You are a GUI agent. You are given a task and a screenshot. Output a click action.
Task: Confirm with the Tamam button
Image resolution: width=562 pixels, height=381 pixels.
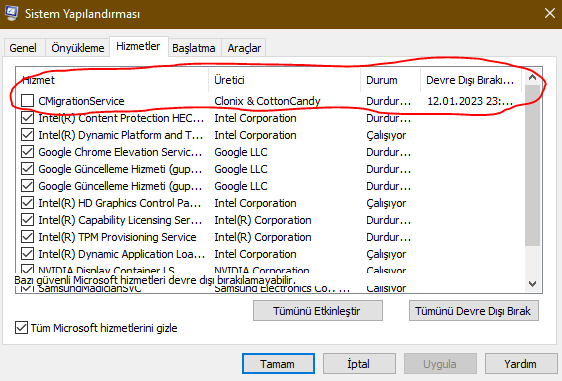coord(278,364)
